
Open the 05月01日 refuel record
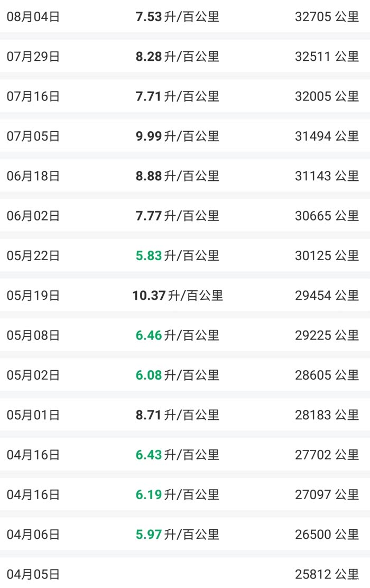pyautogui.click(x=33, y=415)
